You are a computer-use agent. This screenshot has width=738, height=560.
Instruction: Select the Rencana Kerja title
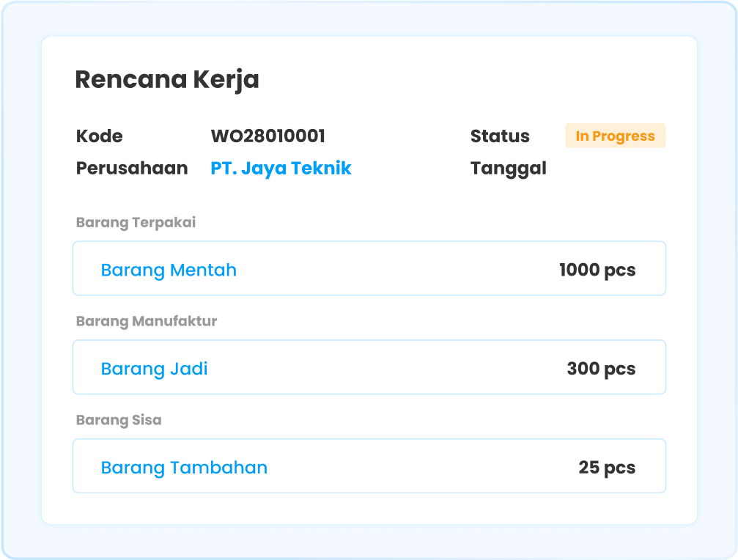[167, 80]
